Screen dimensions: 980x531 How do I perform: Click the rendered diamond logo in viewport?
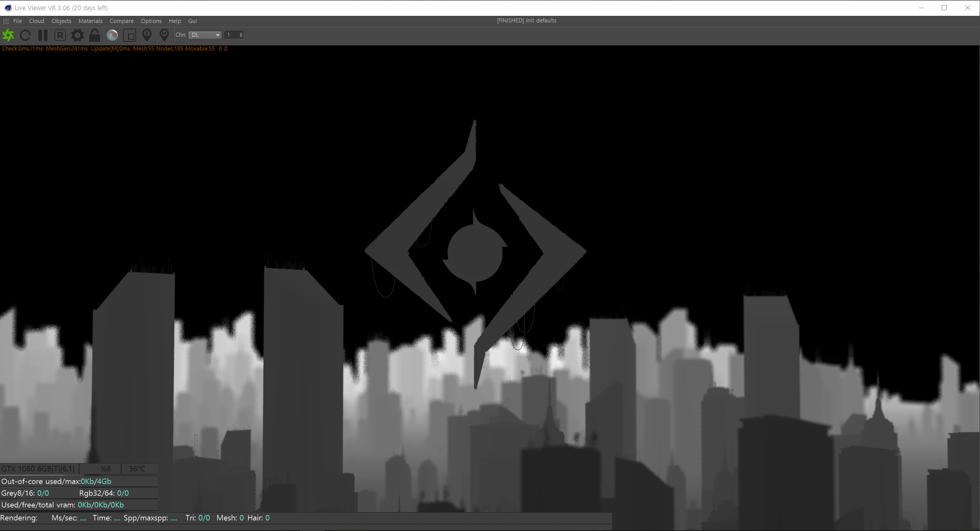point(475,254)
